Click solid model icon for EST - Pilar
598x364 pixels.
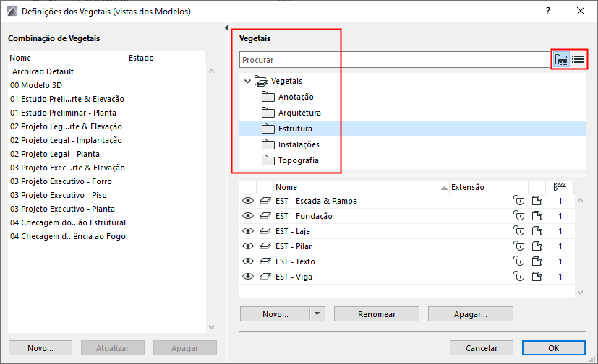point(537,246)
